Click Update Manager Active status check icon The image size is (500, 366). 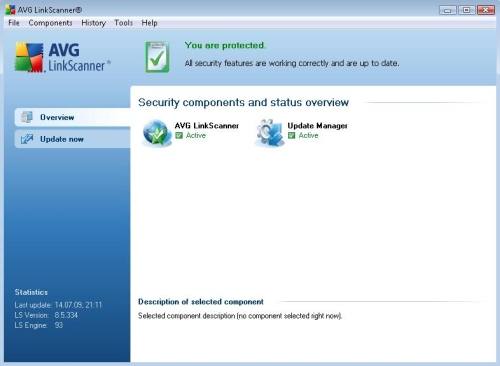click(x=292, y=135)
